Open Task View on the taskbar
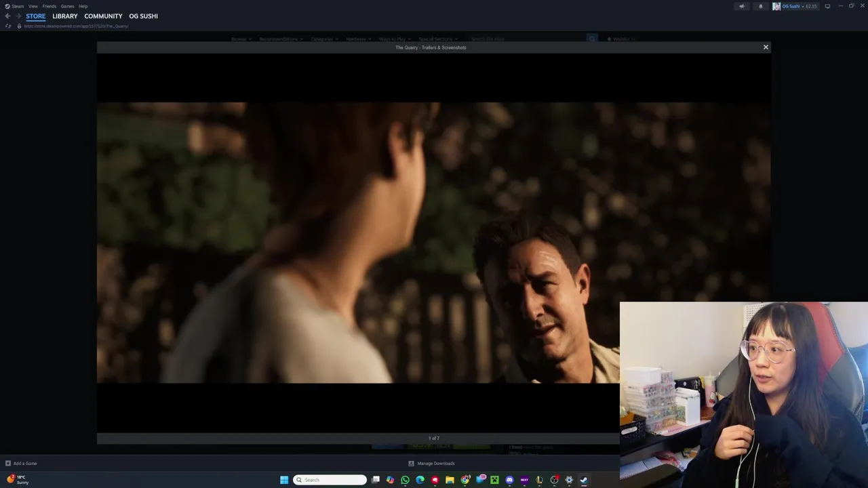 [x=375, y=480]
